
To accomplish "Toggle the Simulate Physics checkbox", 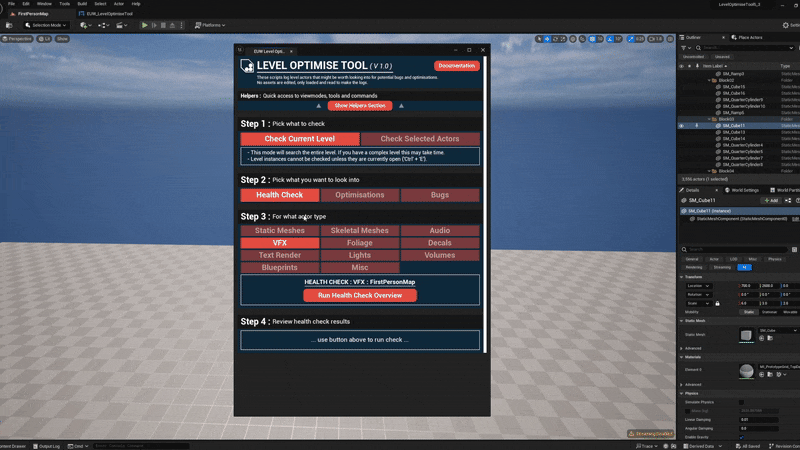I will (x=741, y=402).
